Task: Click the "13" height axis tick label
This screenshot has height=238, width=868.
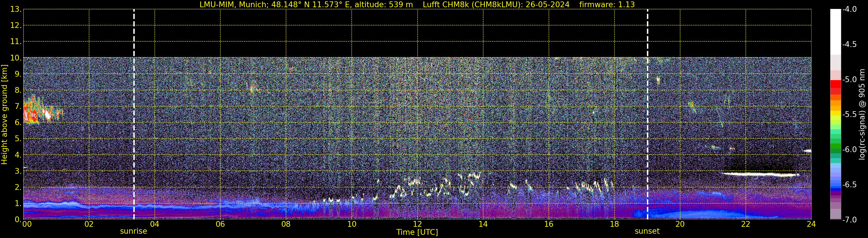Action: [16, 10]
